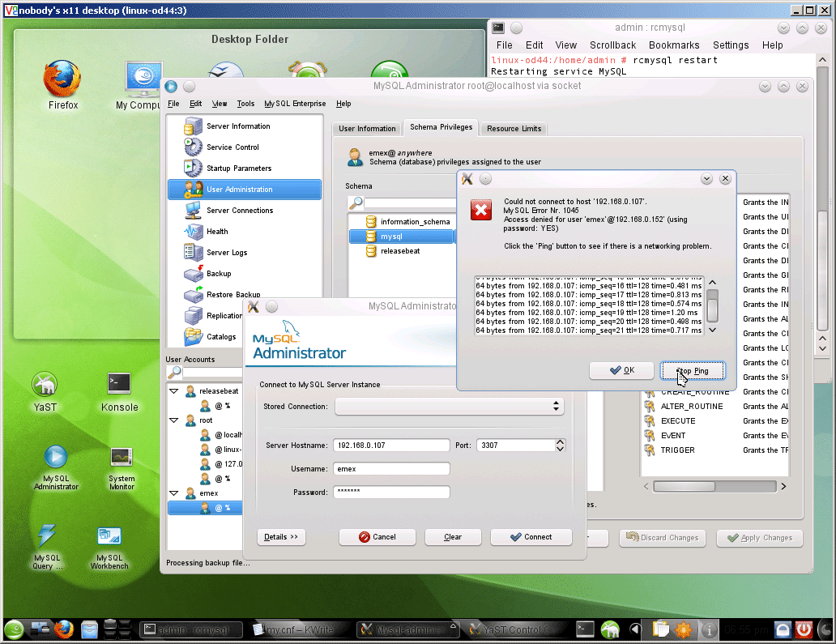Open Firefox from the taskbar

[63, 629]
